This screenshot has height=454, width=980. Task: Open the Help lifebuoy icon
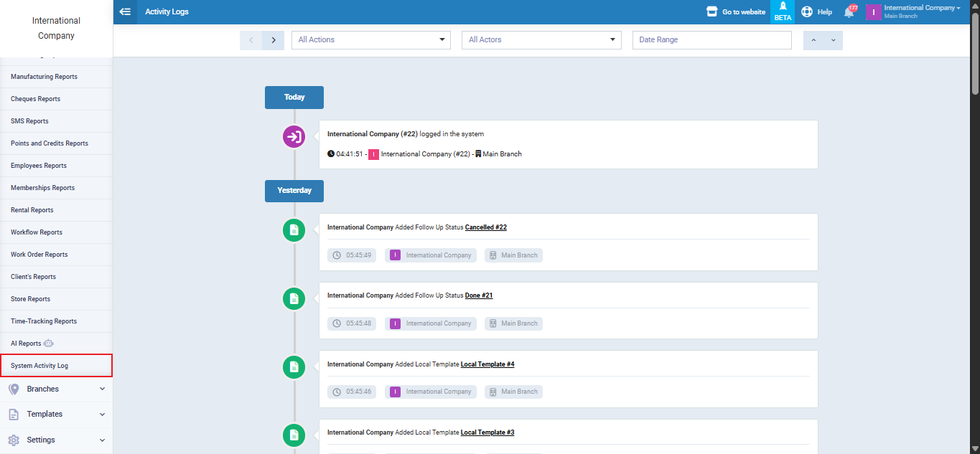(x=807, y=12)
